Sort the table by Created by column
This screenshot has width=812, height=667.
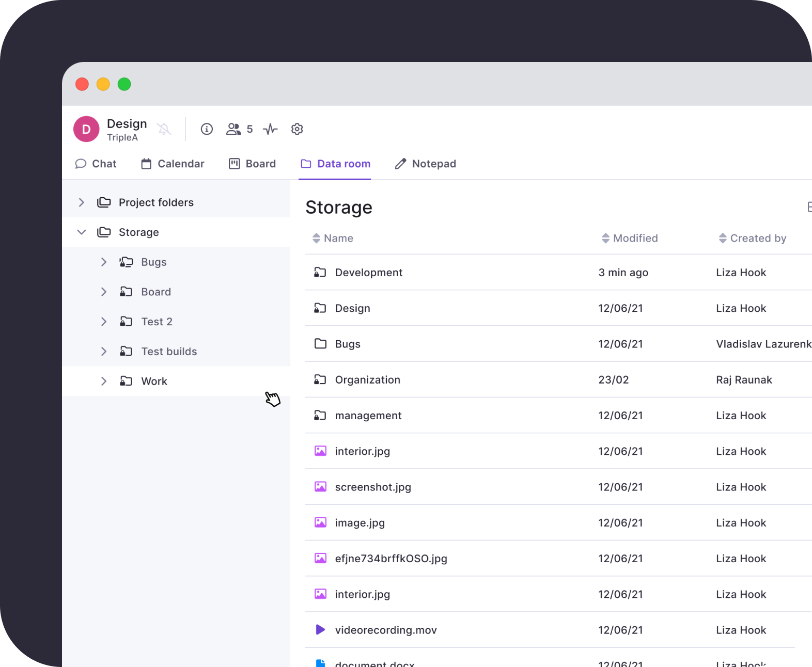753,238
